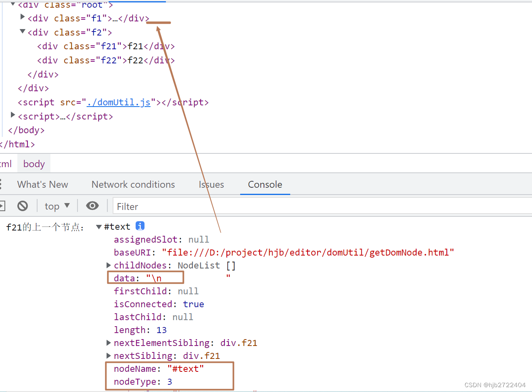Select the Console tab

(x=265, y=184)
